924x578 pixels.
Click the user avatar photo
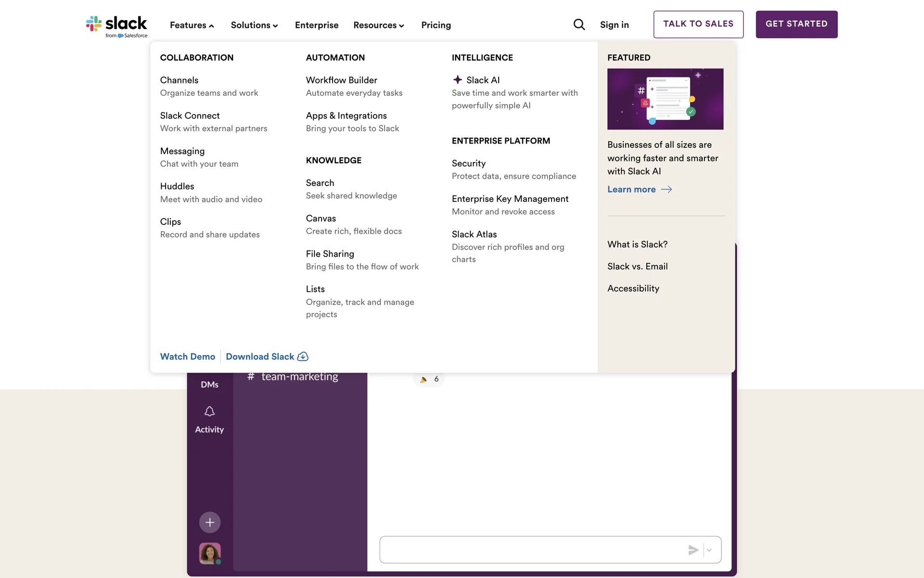pyautogui.click(x=210, y=553)
